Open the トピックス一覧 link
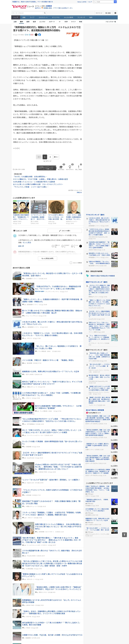This screenshot has height=644, width=129. coord(111,22)
